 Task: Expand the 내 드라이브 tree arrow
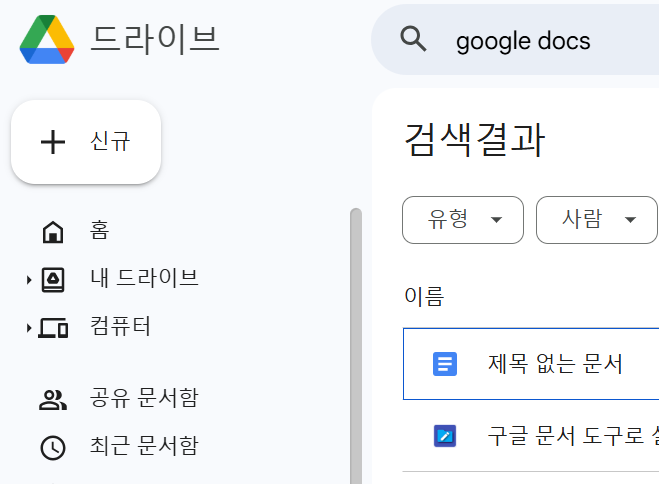[29, 280]
